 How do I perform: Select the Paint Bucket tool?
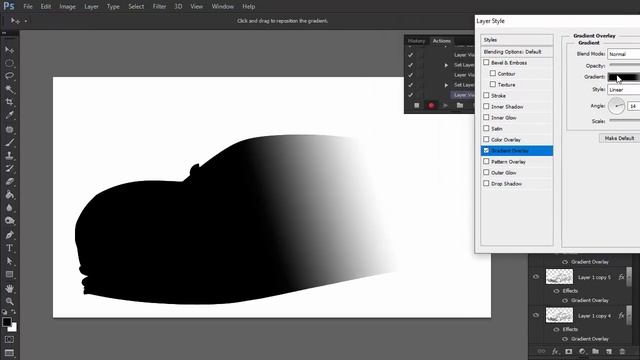pos(9,195)
